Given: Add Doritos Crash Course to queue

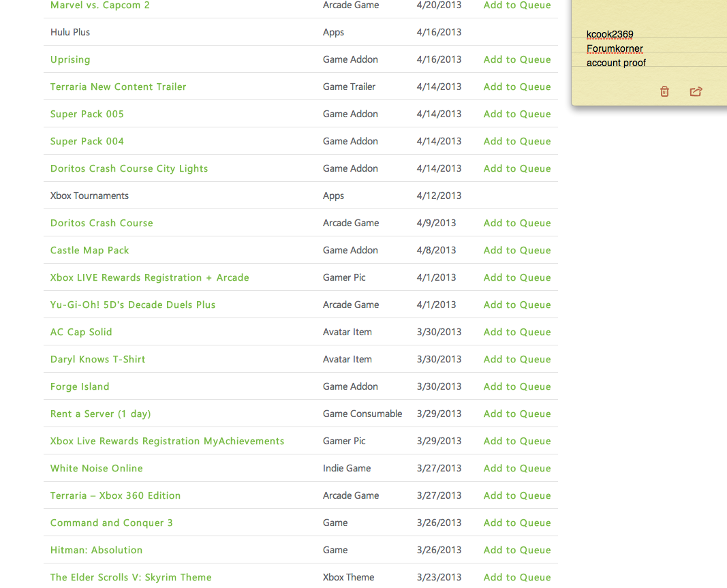Looking at the screenshot, I should tap(517, 223).
